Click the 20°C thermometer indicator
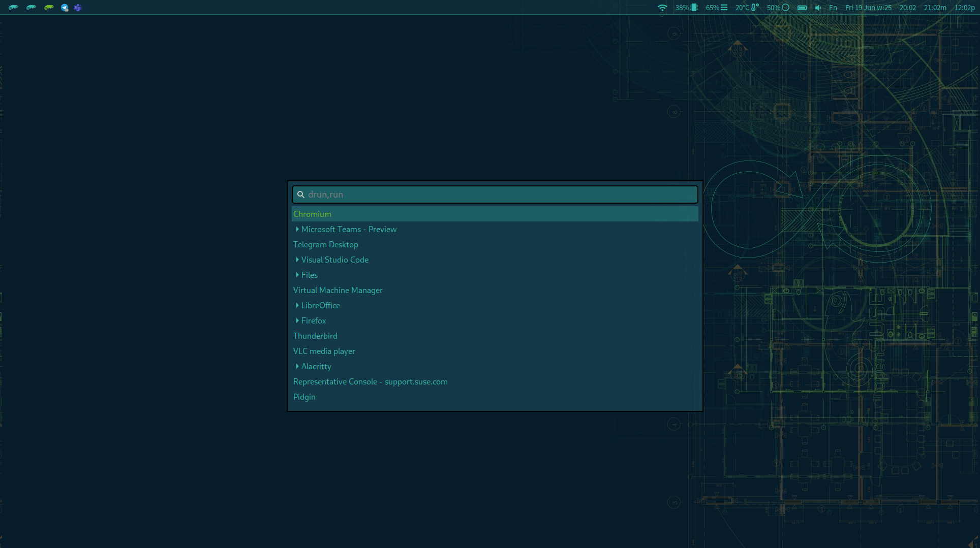Image resolution: width=980 pixels, height=548 pixels. point(747,8)
